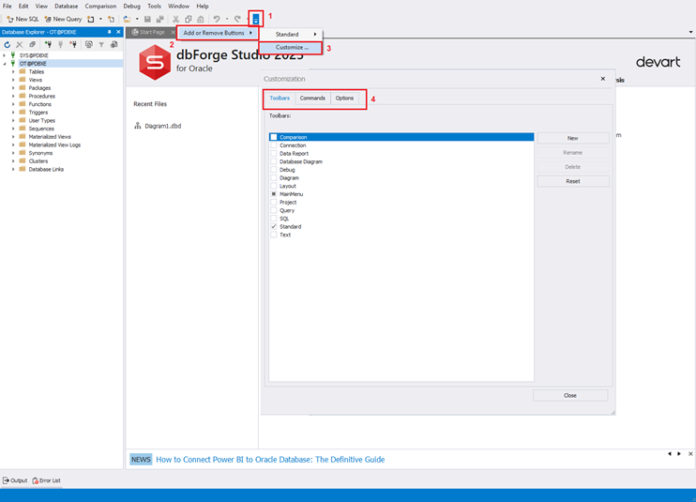
Task: Open dropdown arrow next to Undo
Action: (227, 19)
